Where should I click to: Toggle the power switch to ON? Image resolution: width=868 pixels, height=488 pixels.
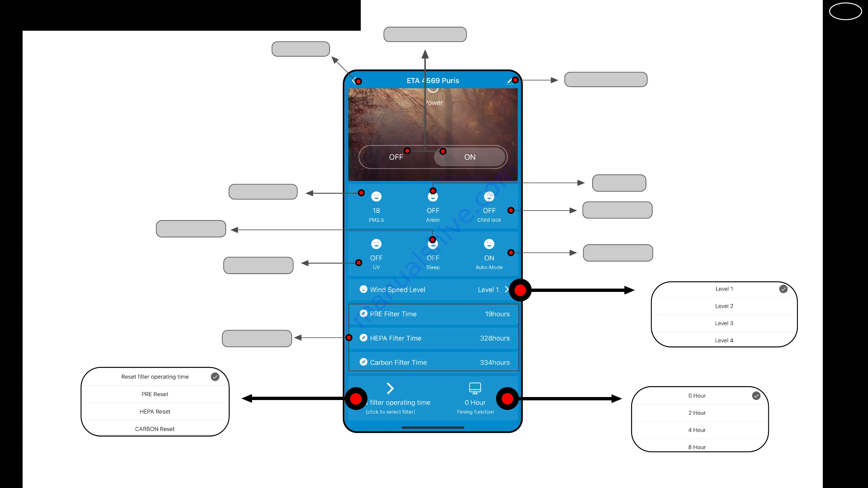470,157
